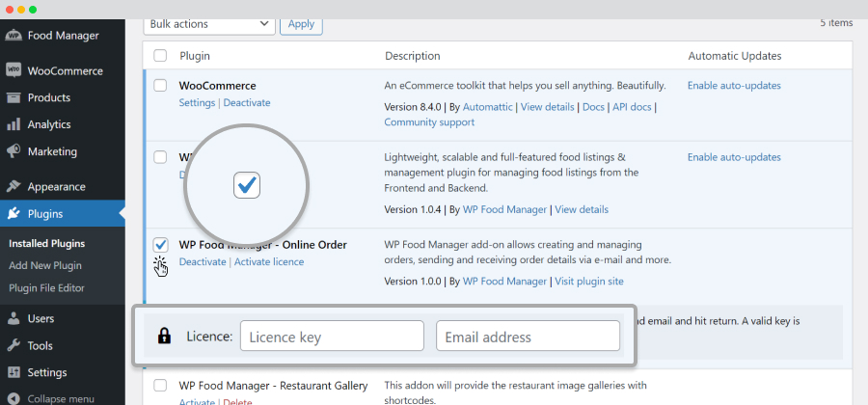
Task: Sort by the Plugin column header
Action: coord(195,56)
